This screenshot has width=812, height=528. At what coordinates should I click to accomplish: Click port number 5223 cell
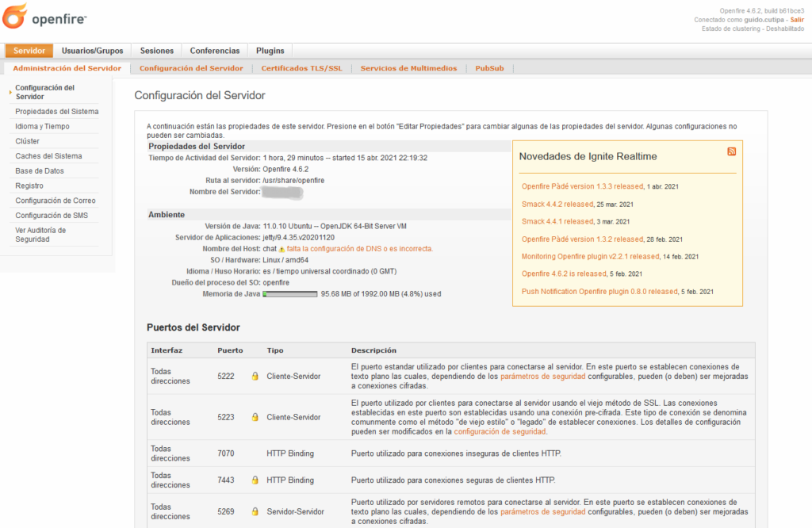[x=226, y=417]
